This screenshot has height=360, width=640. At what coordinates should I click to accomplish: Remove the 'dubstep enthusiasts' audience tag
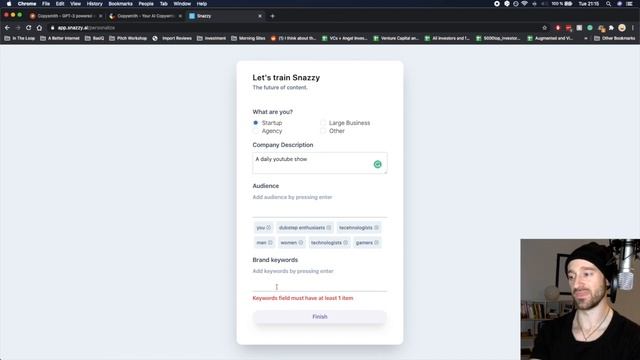[x=329, y=228]
